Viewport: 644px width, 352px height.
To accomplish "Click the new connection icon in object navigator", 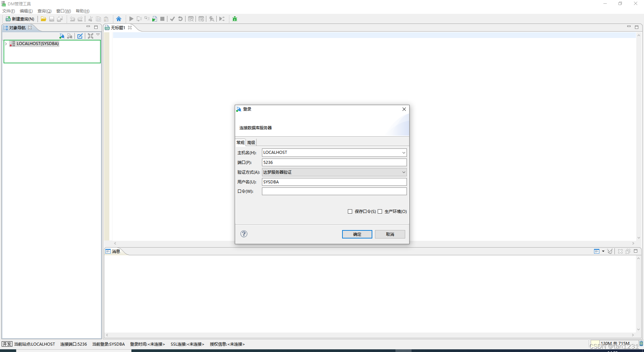I will pyautogui.click(x=62, y=36).
